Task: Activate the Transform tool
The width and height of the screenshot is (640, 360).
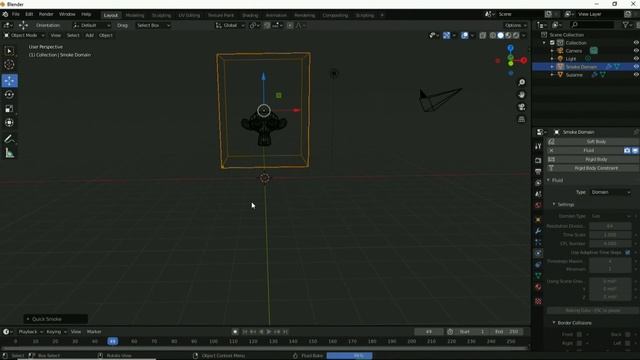Action: (9, 122)
